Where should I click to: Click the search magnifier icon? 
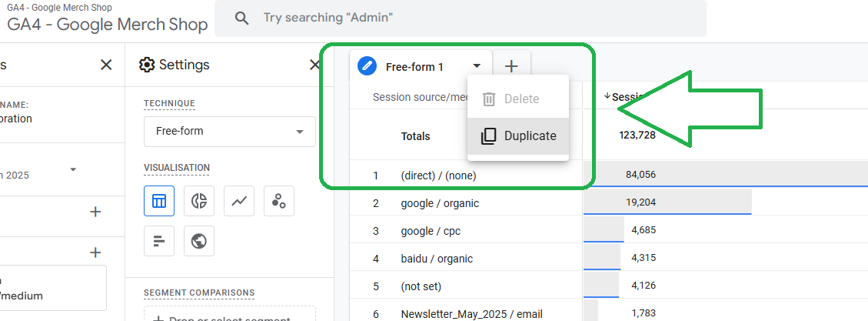[242, 18]
